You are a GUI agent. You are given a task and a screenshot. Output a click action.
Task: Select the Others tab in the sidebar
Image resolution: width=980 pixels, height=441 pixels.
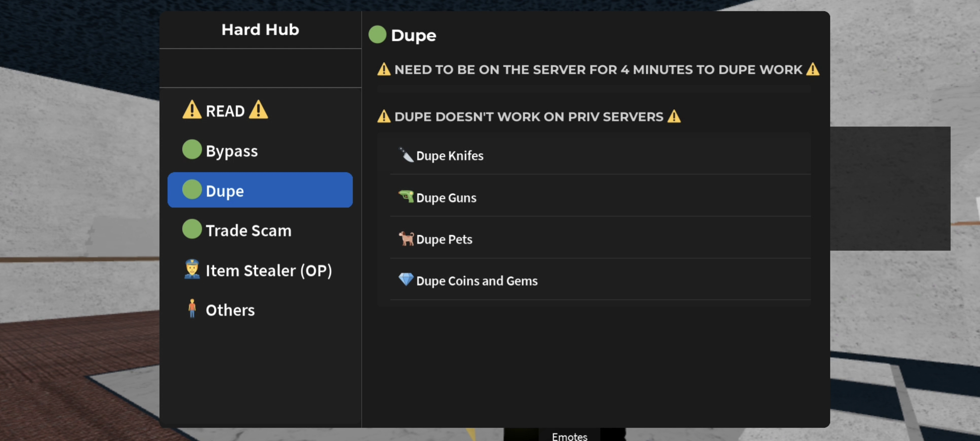[x=230, y=310]
